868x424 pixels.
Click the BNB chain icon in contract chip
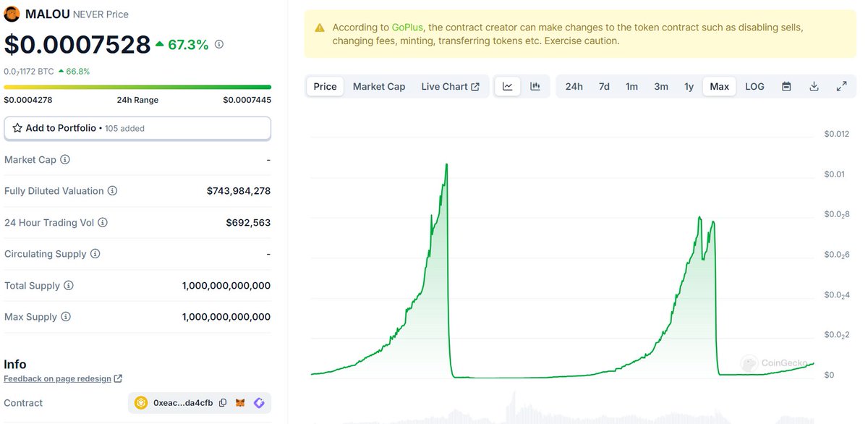click(x=141, y=403)
